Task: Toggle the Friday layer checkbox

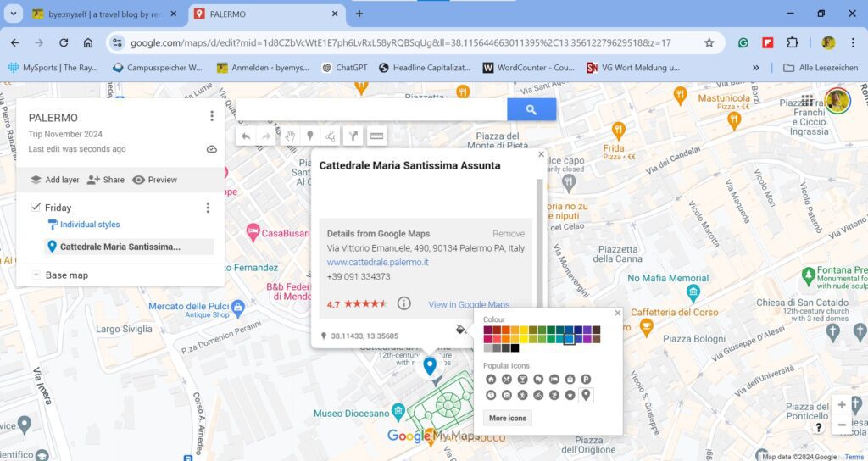Action: (x=36, y=207)
